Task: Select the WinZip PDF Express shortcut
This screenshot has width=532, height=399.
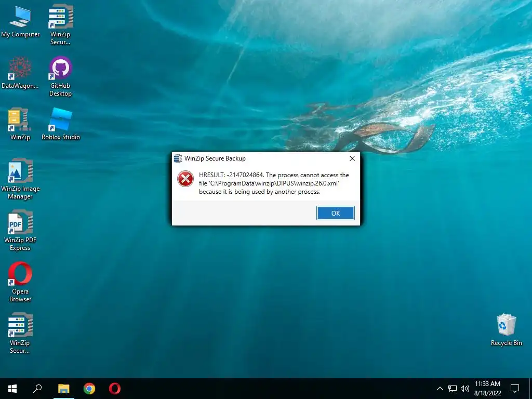Action: pyautogui.click(x=20, y=231)
